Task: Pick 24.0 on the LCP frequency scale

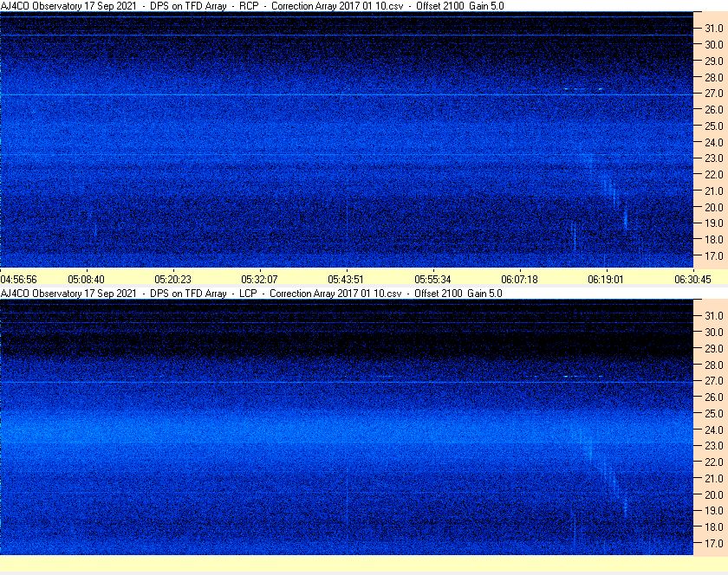Action: [x=714, y=430]
